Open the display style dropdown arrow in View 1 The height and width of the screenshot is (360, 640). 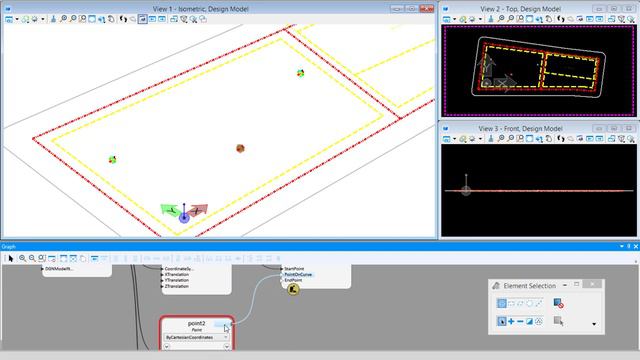[42, 19]
